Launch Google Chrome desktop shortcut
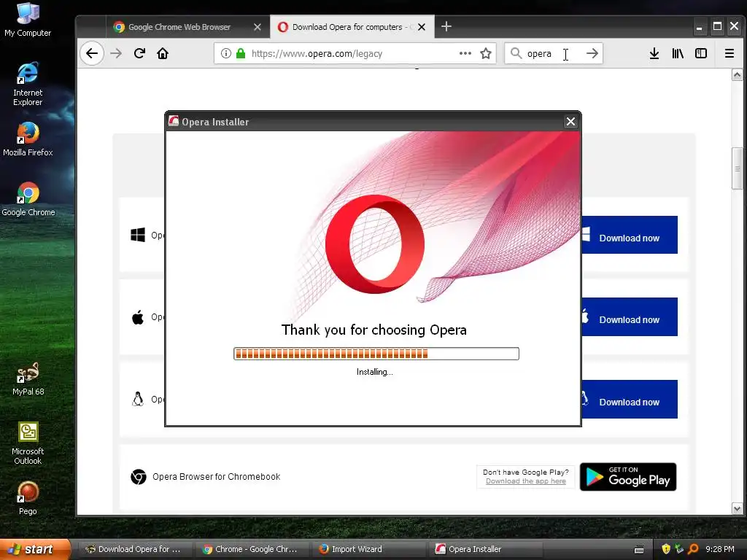 coord(28,199)
